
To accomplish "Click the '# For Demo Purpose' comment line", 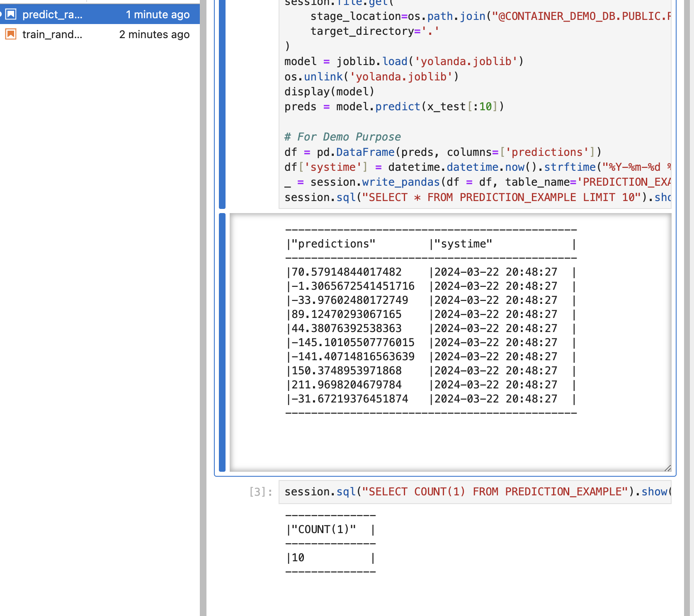I will [342, 137].
